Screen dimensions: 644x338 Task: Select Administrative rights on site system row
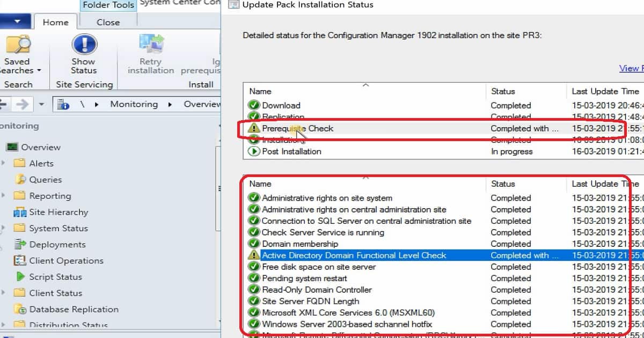444,198
